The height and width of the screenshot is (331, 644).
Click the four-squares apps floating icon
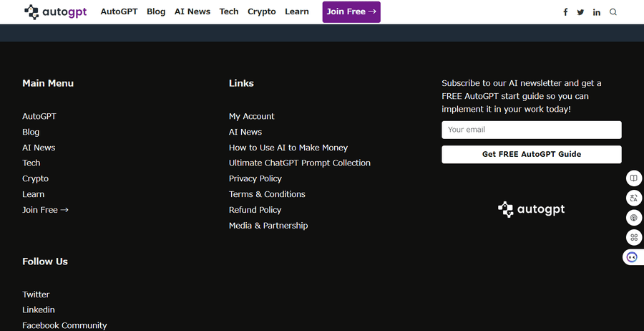click(634, 237)
